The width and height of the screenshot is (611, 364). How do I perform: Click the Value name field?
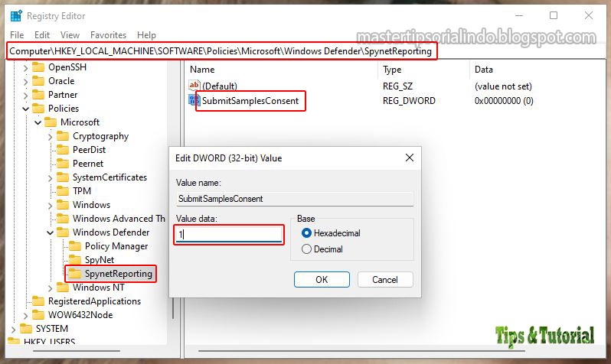(295, 199)
